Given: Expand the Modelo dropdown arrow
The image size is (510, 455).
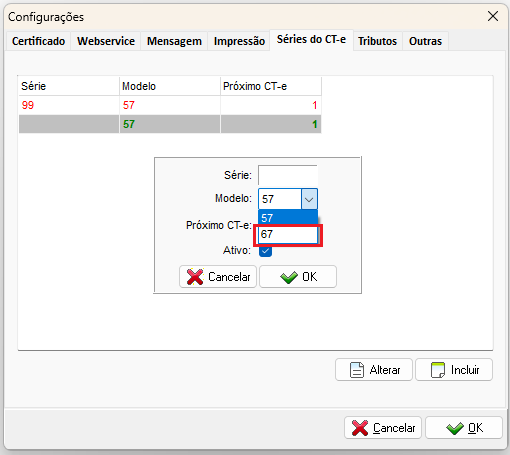Looking at the screenshot, I should point(309,199).
